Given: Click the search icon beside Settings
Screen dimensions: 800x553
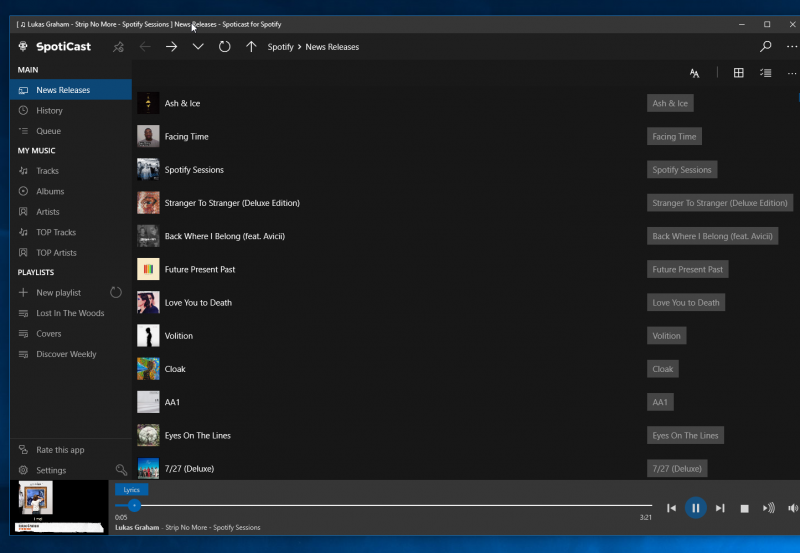Looking at the screenshot, I should pos(121,470).
